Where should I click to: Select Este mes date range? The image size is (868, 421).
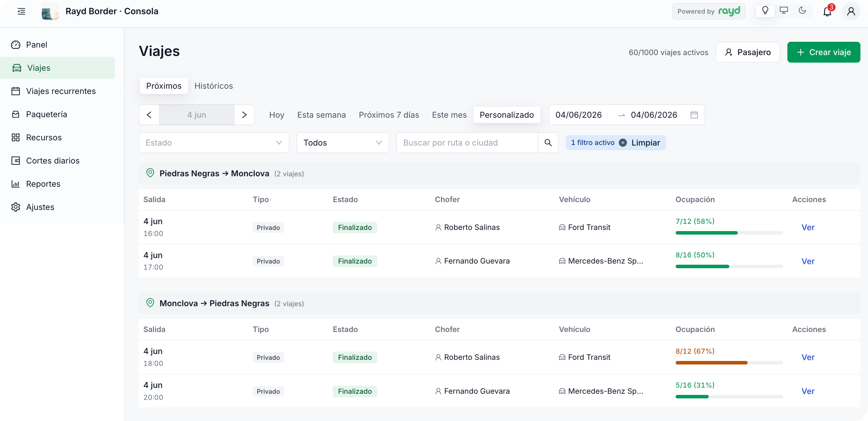click(x=449, y=115)
